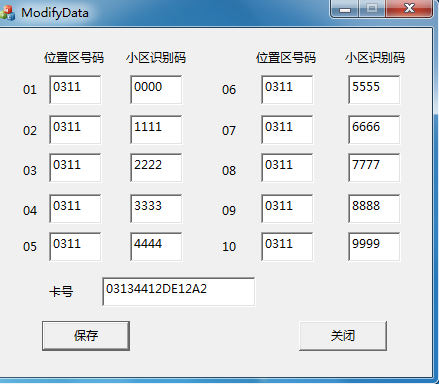439x384 pixels.
Task: Select the field containing 2222
Action: (x=156, y=168)
